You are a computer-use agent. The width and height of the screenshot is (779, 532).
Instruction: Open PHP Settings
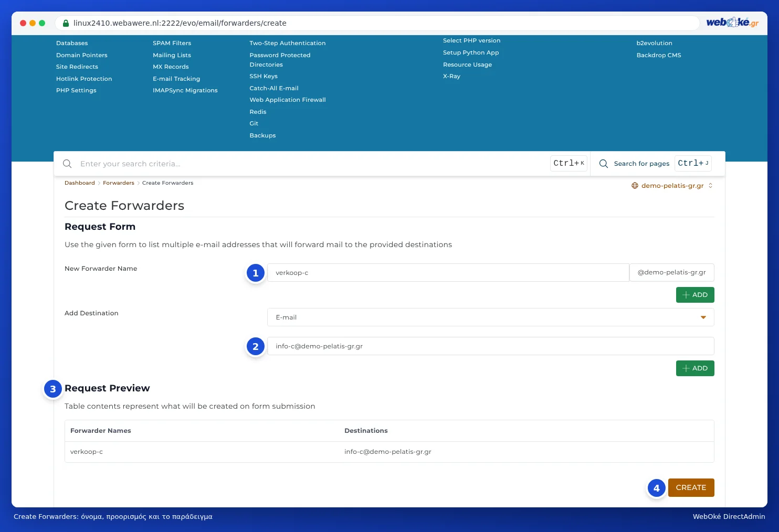(x=76, y=90)
